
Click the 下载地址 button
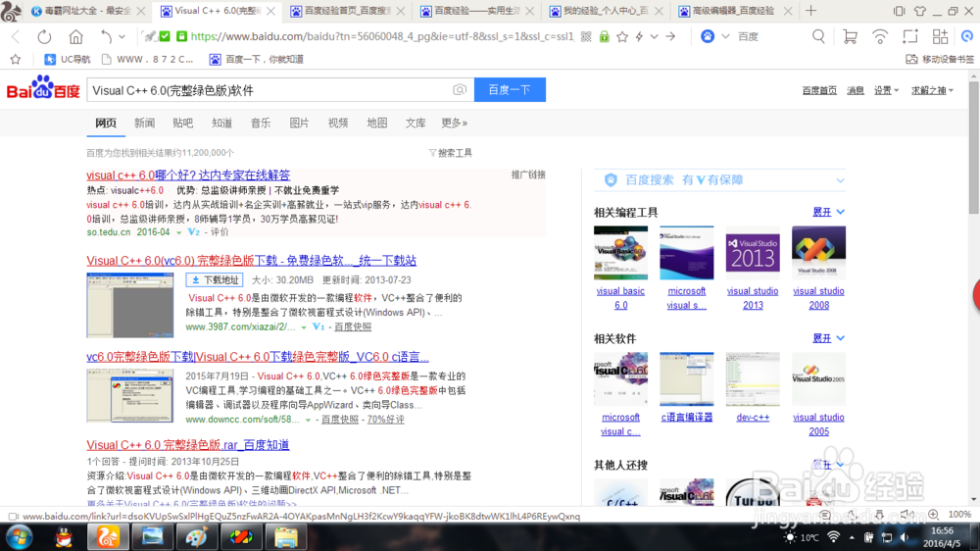click(215, 280)
